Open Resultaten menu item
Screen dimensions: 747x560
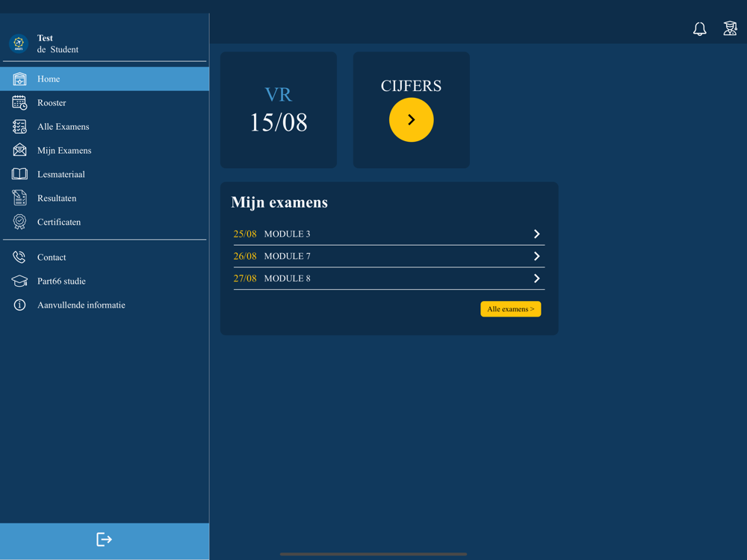105,198
